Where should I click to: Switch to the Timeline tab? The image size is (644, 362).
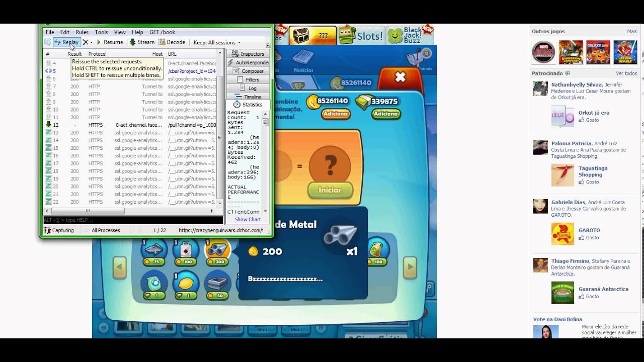pos(248,97)
